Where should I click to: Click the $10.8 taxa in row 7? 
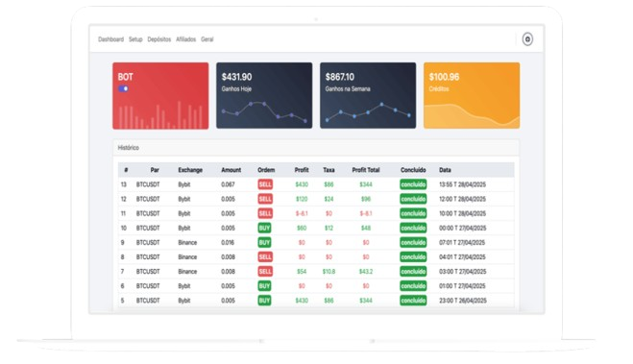tap(329, 272)
